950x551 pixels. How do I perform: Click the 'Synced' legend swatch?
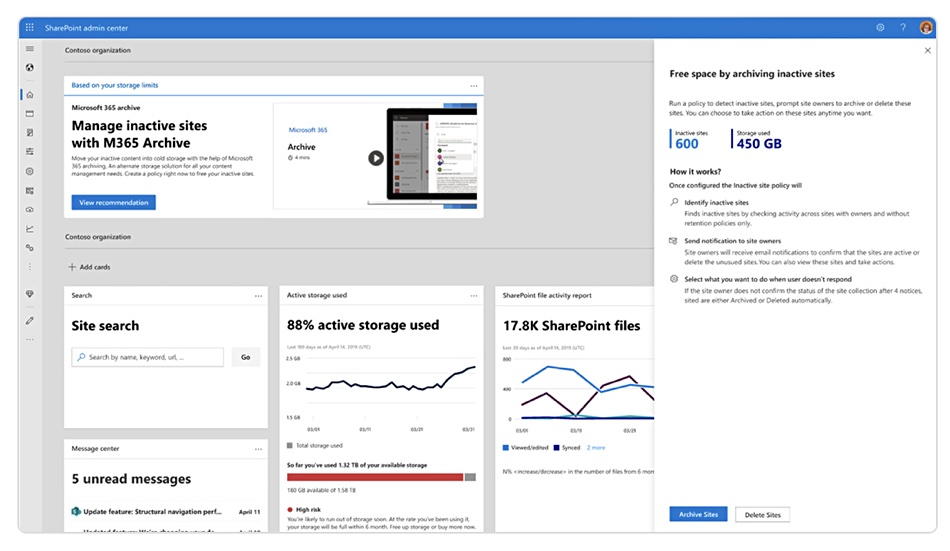point(556,447)
